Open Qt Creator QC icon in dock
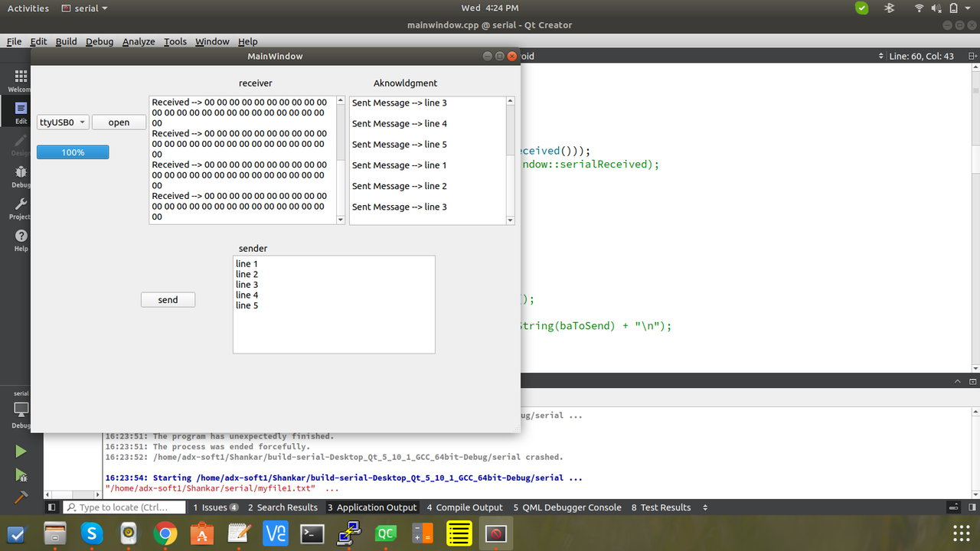This screenshot has height=551, width=980. [x=386, y=533]
